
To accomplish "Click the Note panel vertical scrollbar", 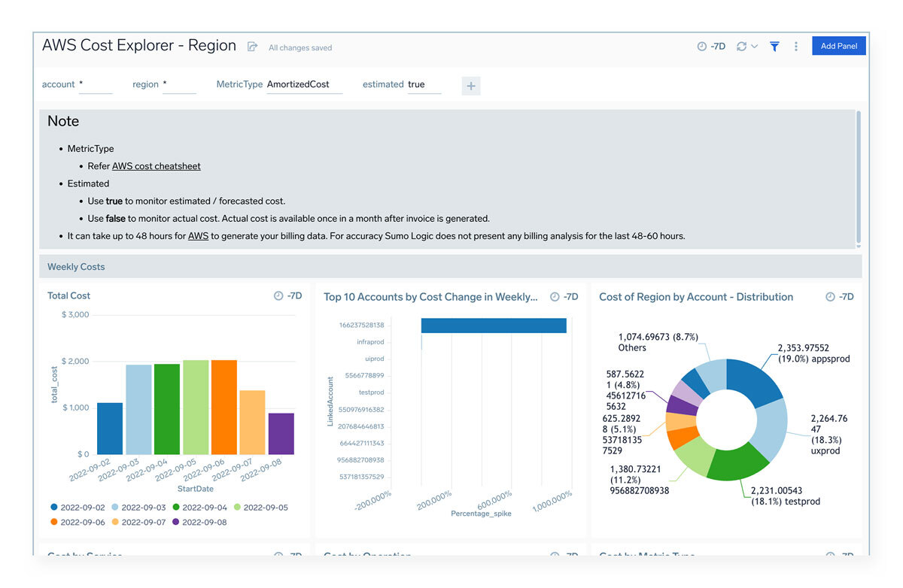I will click(x=859, y=178).
